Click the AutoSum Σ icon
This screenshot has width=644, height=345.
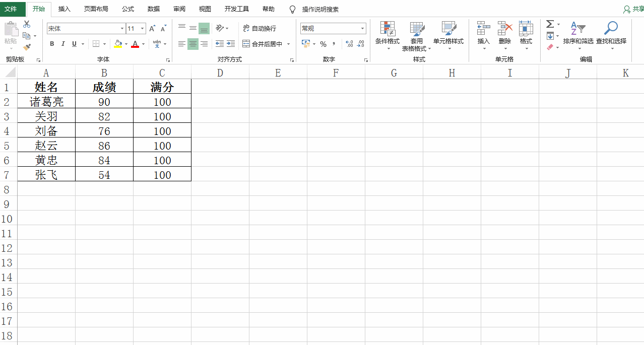coord(550,24)
